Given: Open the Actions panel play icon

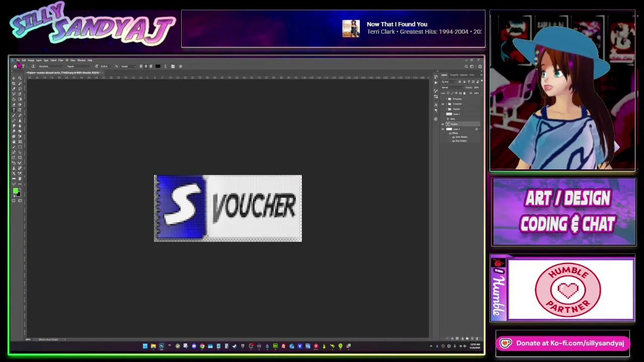Looking at the screenshot, I should click(436, 82).
